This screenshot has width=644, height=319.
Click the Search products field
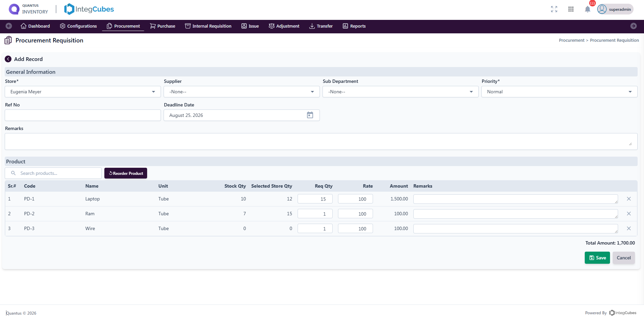point(53,173)
